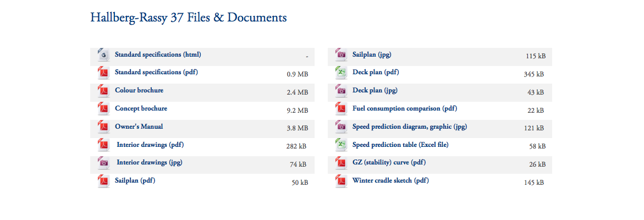Image resolution: width=644 pixels, height=220 pixels.
Task: Click the spreadsheet icon beside Deck plan (pdf)
Action: coord(342,73)
